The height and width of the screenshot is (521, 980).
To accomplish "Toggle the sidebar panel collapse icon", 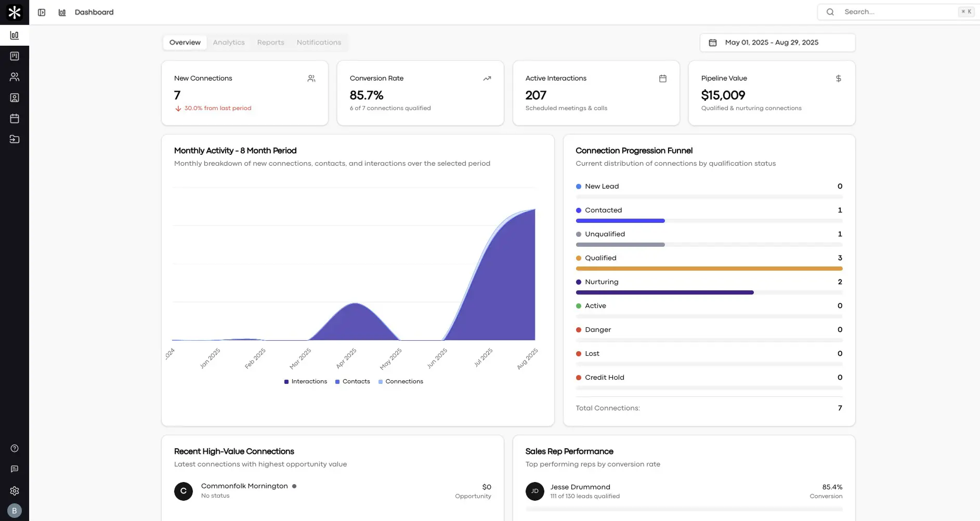I will (x=42, y=12).
